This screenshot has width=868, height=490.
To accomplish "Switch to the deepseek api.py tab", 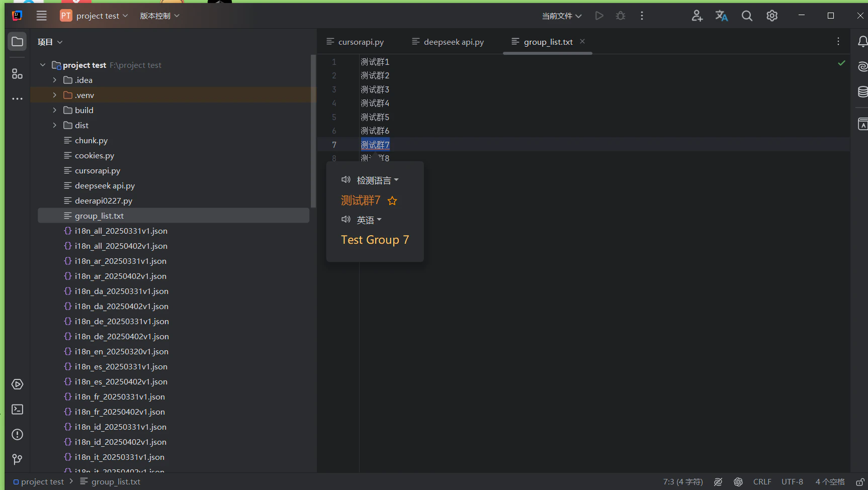I will tap(453, 42).
